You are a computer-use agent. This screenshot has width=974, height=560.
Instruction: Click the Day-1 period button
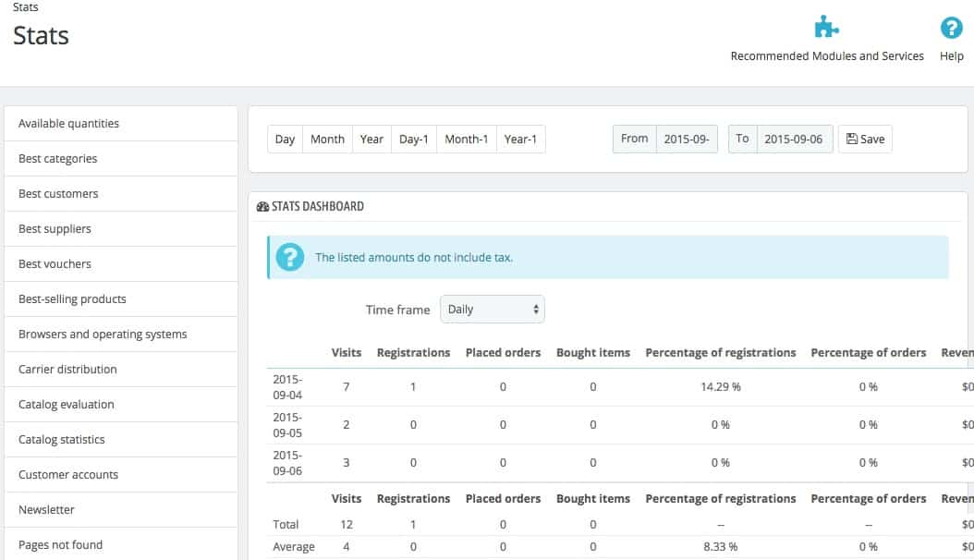click(x=413, y=139)
